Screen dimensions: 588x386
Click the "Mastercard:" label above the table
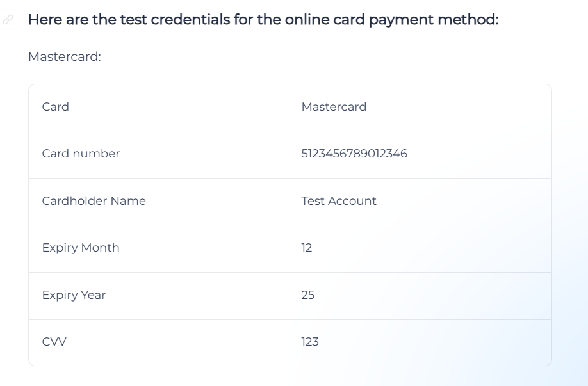(x=65, y=57)
